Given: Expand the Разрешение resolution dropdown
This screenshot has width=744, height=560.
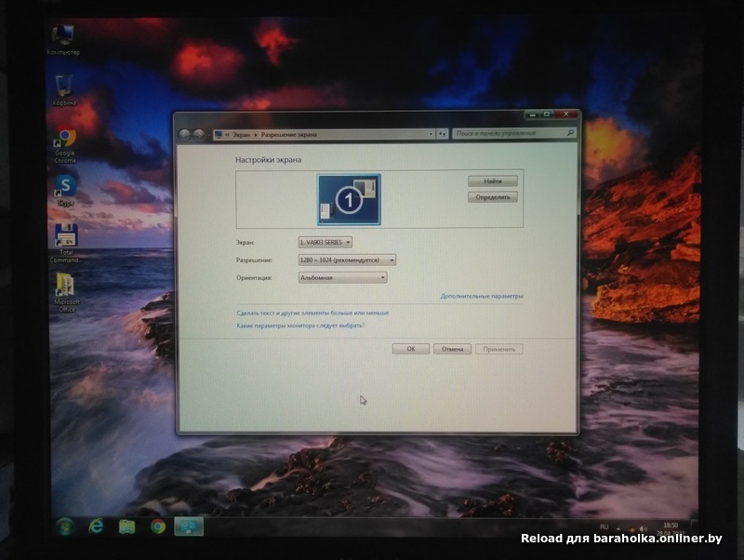Looking at the screenshot, I should point(347,260).
